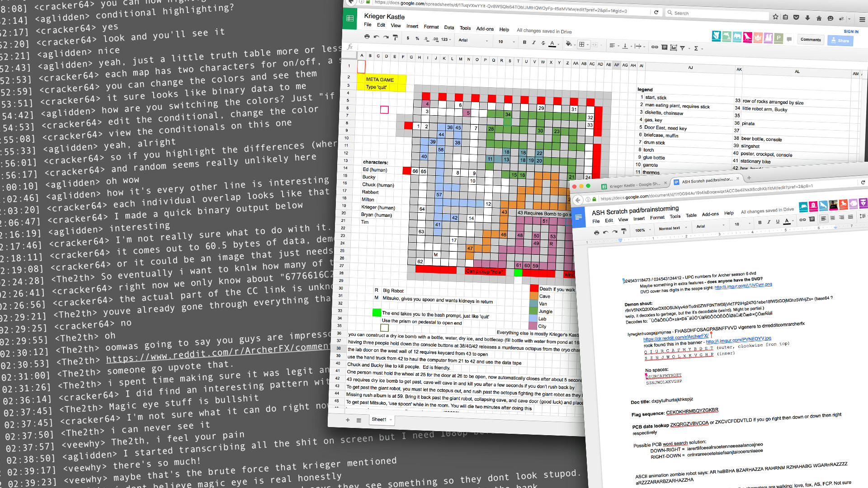868x488 pixels.
Task: Format as currency with the dollar icon
Action: 408,38
